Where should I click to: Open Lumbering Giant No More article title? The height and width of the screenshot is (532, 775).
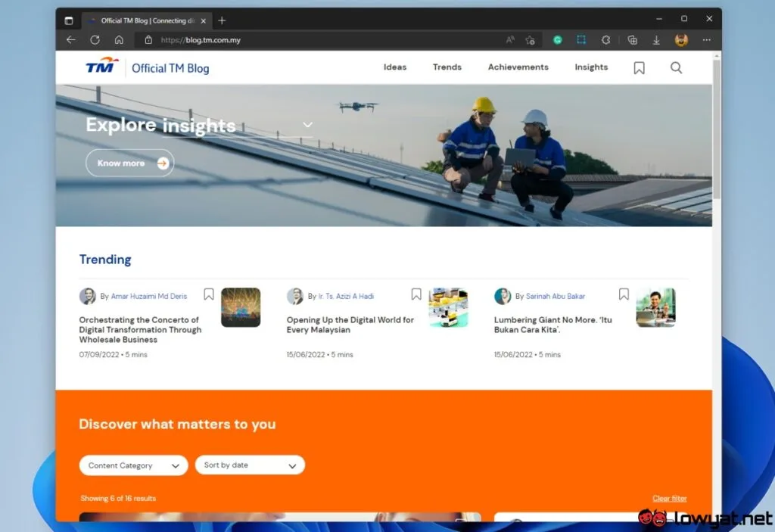pyautogui.click(x=552, y=325)
